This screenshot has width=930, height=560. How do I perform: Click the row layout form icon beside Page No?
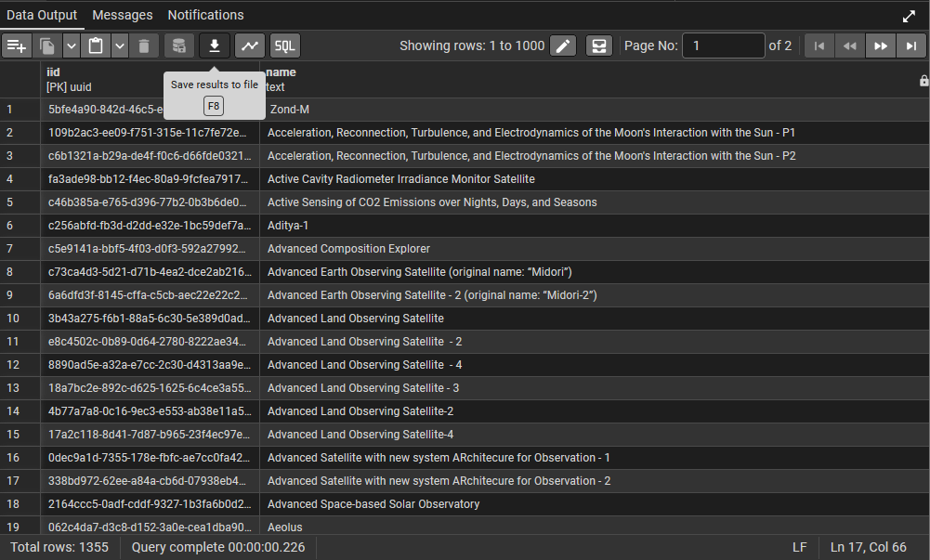tap(599, 46)
